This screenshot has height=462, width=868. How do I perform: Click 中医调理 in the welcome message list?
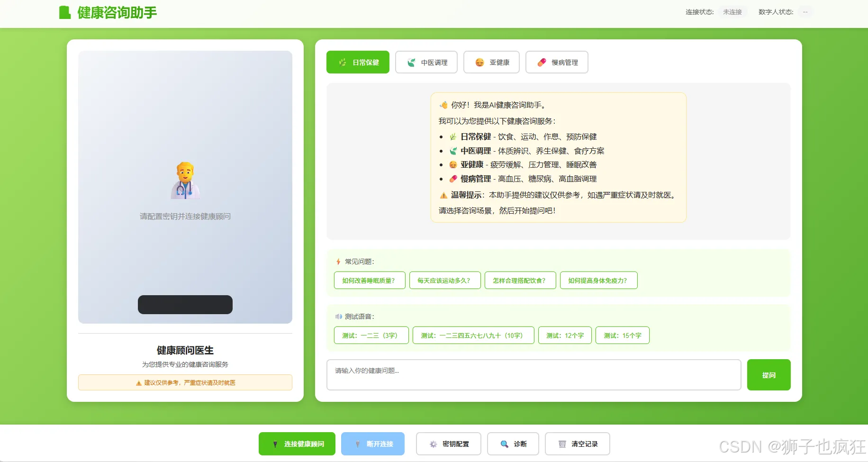[476, 151]
